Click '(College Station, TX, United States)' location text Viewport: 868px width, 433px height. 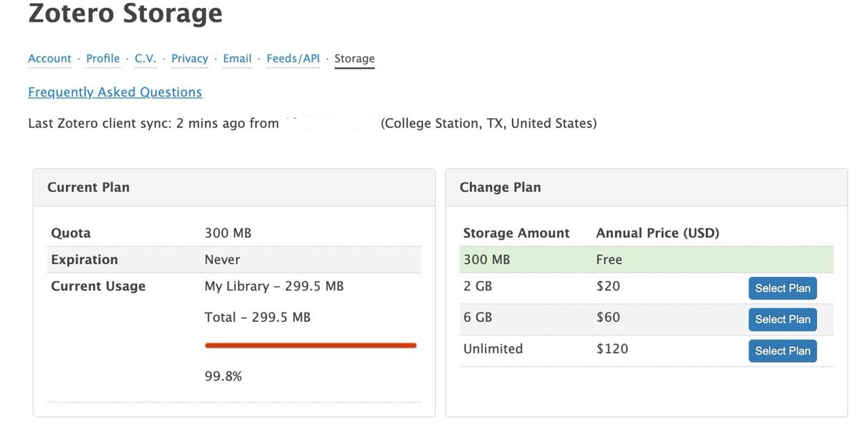(x=489, y=123)
